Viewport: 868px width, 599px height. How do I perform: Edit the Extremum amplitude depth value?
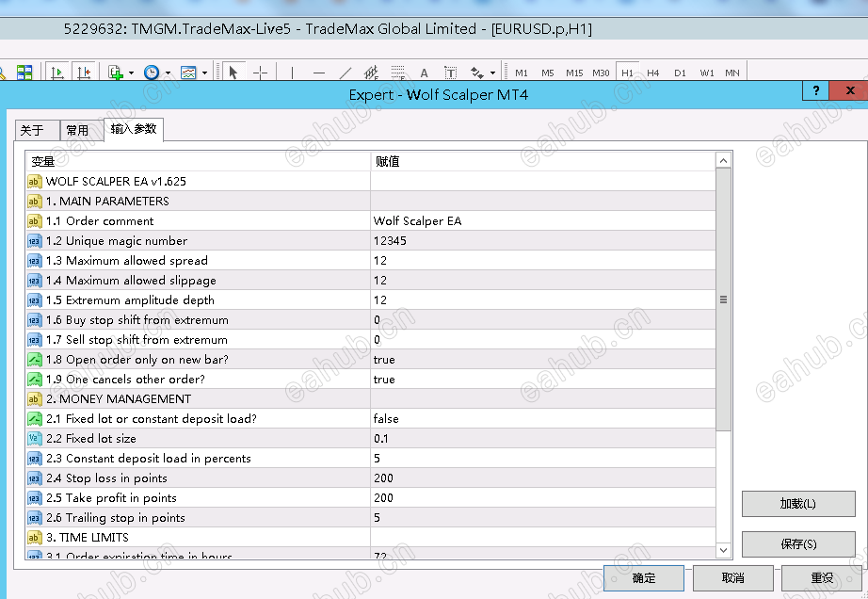click(543, 300)
